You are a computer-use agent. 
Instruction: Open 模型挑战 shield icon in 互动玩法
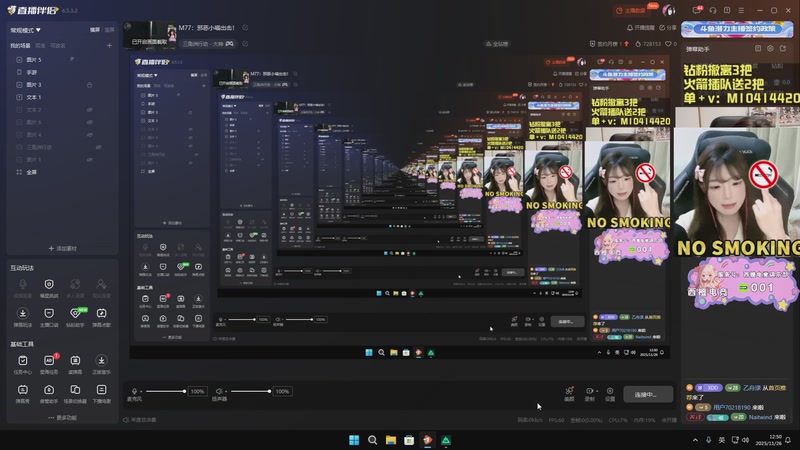click(x=49, y=285)
